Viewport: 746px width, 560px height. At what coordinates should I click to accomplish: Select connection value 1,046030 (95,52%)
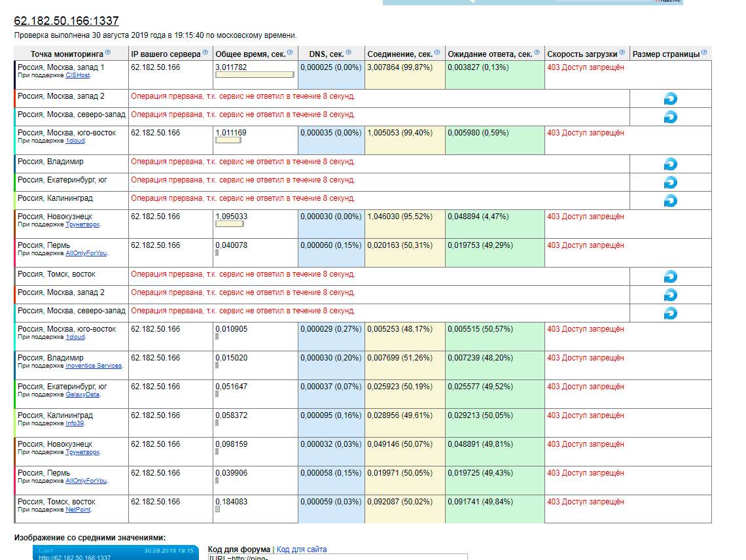pyautogui.click(x=400, y=217)
